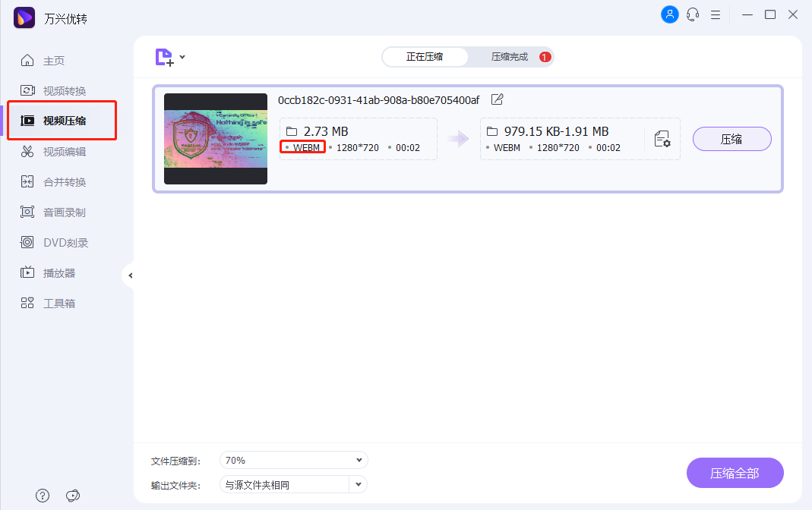
Task: Open 音画录制 screen recorder
Action: click(x=65, y=212)
